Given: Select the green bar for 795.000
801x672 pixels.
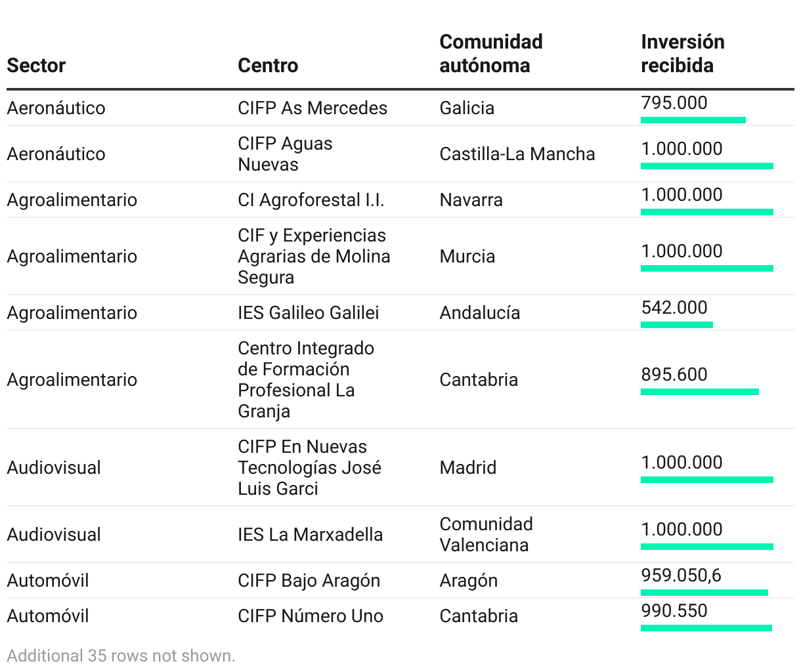Looking at the screenshot, I should [693, 120].
